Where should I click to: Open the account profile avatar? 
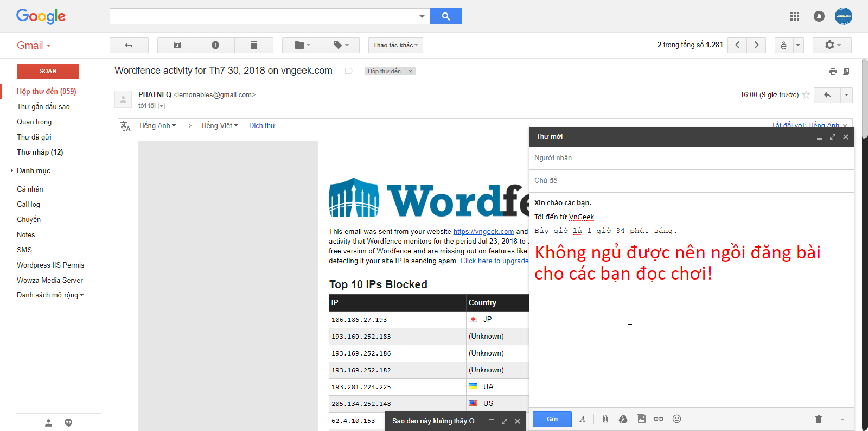coord(844,16)
